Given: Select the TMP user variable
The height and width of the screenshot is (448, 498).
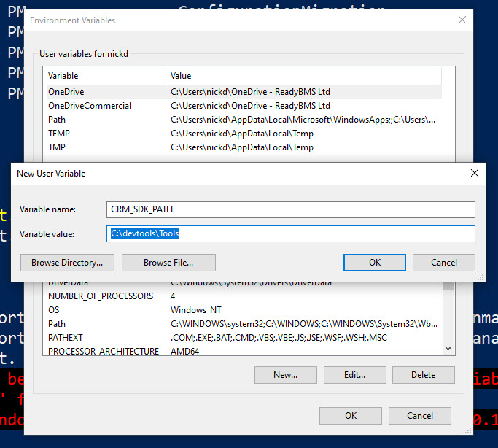Looking at the screenshot, I should [57, 147].
